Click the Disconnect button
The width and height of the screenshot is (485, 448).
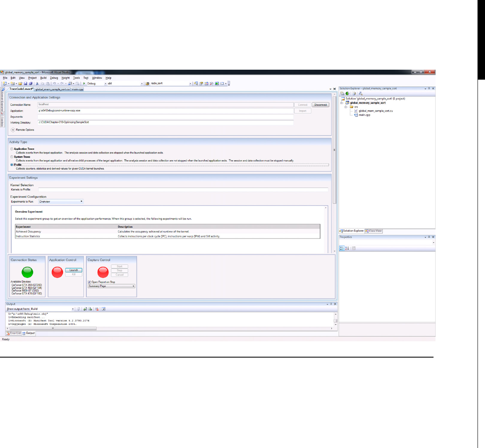[x=321, y=105]
